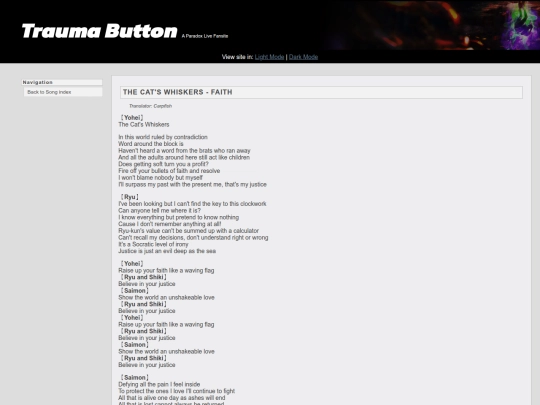Click the header banner artwork image
The image size is (540, 405).
point(432,25)
